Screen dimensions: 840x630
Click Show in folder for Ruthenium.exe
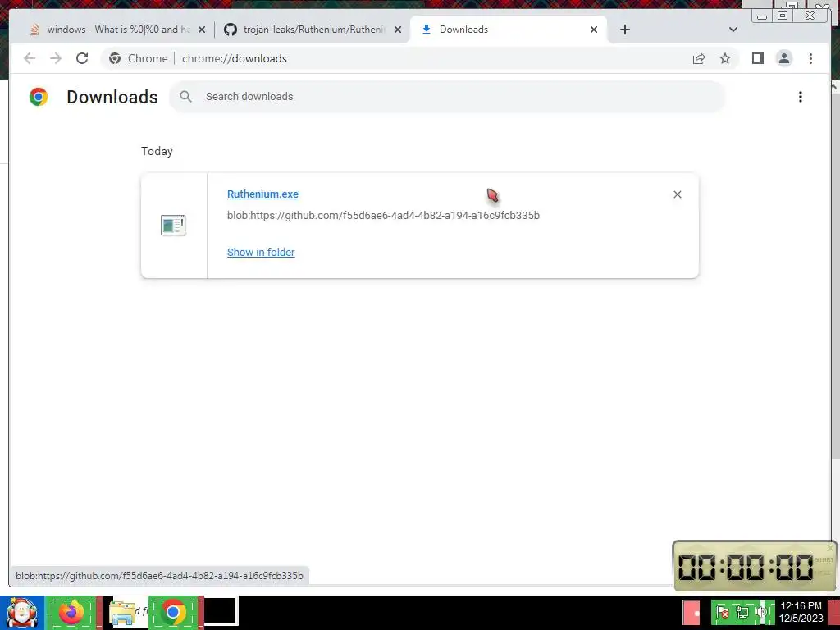(261, 253)
